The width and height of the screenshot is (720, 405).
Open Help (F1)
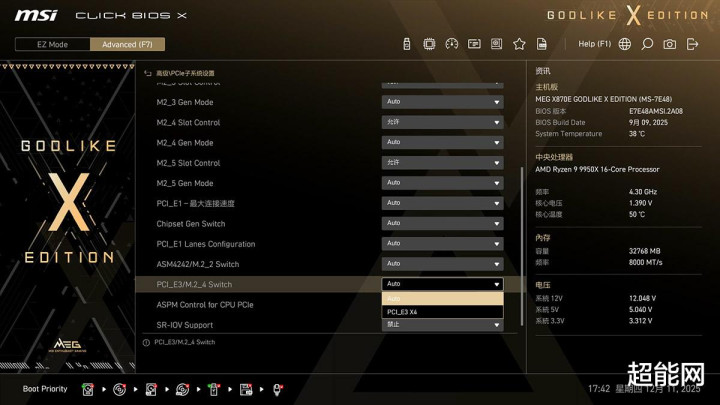coord(594,44)
